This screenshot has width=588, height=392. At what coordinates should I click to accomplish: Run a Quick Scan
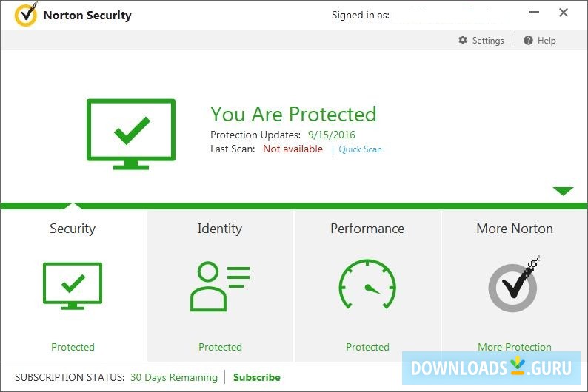[x=361, y=149]
